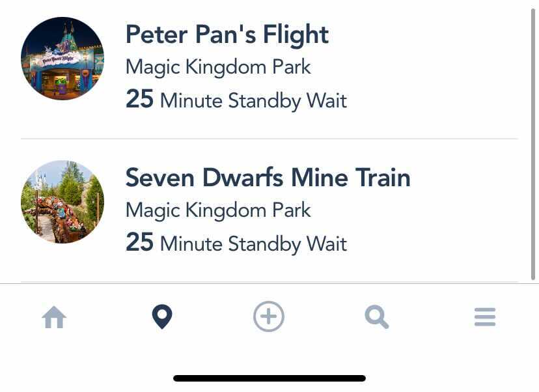Tap the plus circle icon

click(269, 318)
